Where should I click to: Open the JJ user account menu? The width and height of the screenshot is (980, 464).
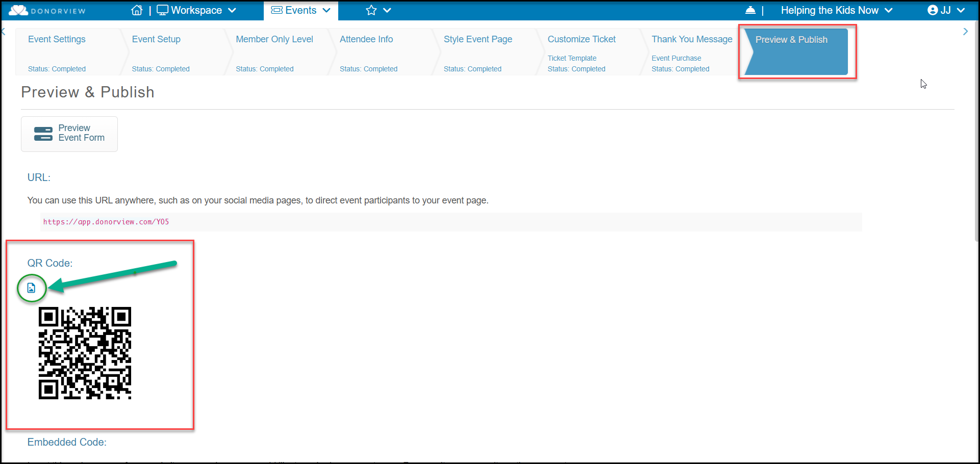[x=946, y=10]
